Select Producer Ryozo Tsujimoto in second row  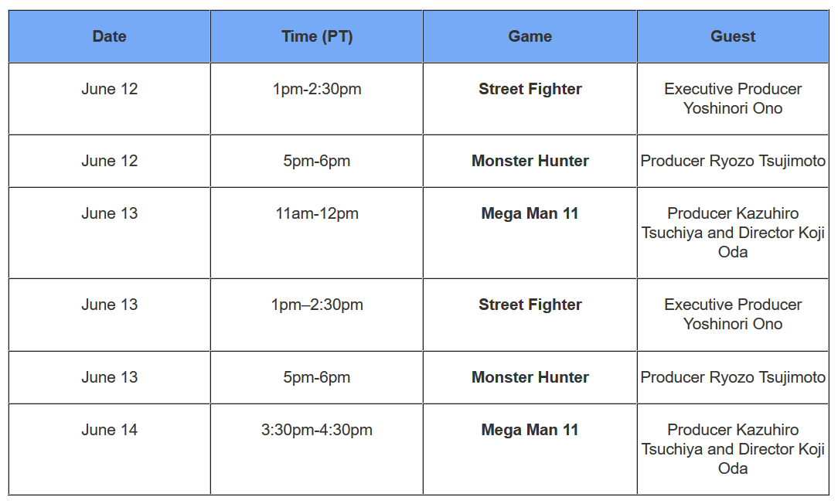point(733,161)
